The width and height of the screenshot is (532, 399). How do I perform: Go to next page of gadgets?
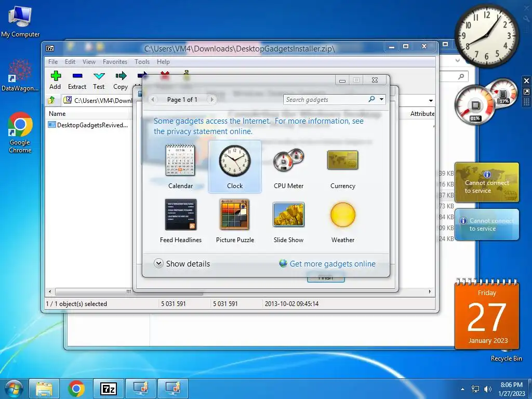point(212,99)
